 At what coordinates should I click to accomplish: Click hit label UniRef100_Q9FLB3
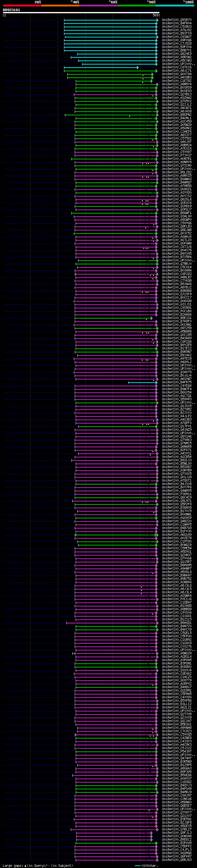click(x=177, y=226)
